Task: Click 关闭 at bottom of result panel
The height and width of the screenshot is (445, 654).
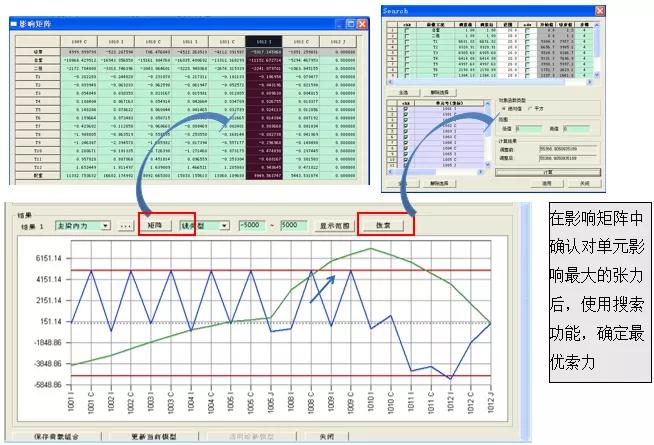Action: (x=327, y=437)
